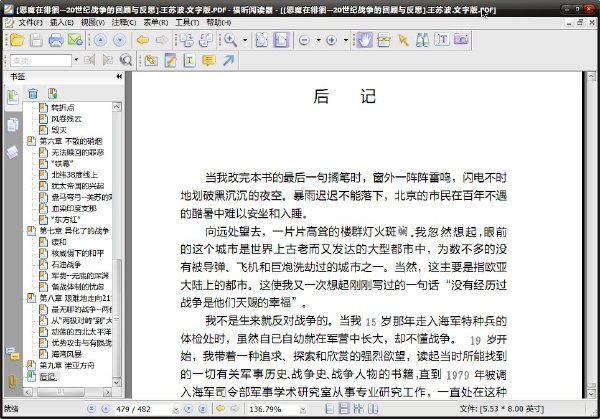This screenshot has width=600, height=419.
Task: Collapse the bookmarks panel with double-arrow
Action: [x=119, y=77]
